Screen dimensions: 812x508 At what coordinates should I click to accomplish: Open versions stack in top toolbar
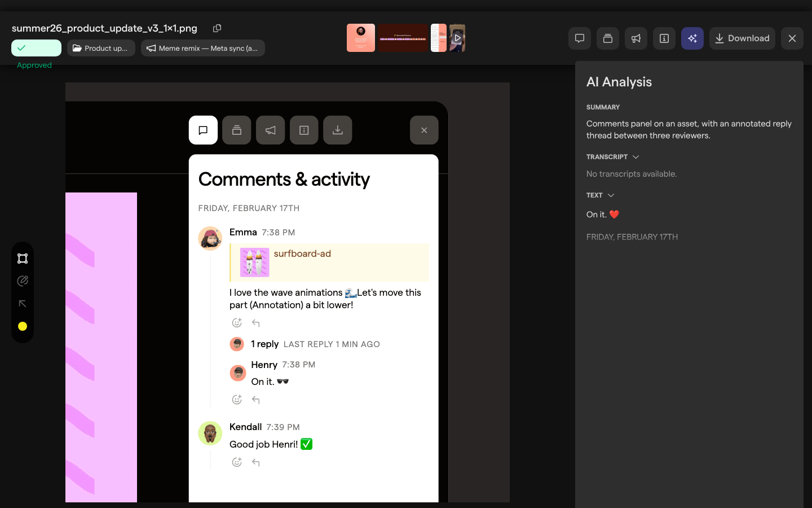click(x=608, y=38)
